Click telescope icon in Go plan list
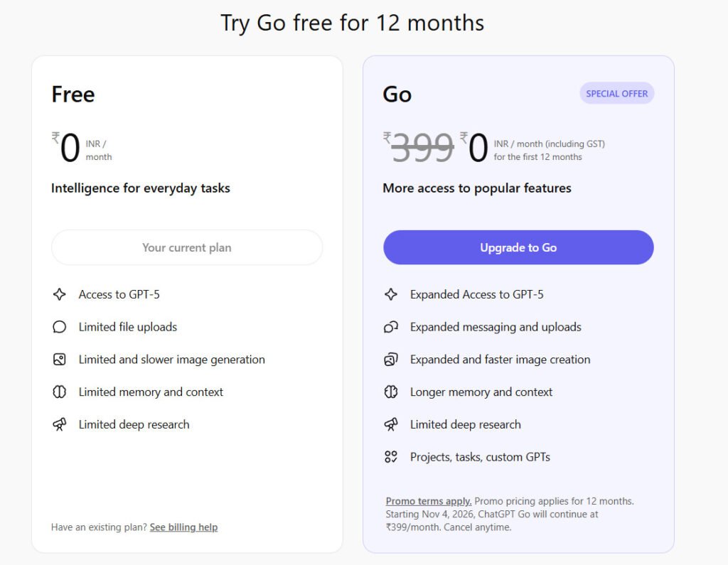728x565 pixels. click(391, 425)
